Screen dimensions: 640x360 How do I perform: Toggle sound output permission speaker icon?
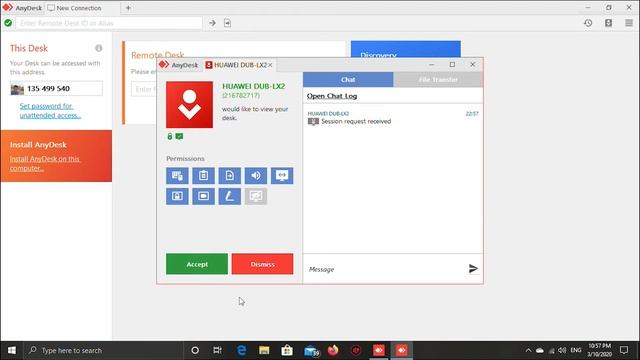point(256,176)
